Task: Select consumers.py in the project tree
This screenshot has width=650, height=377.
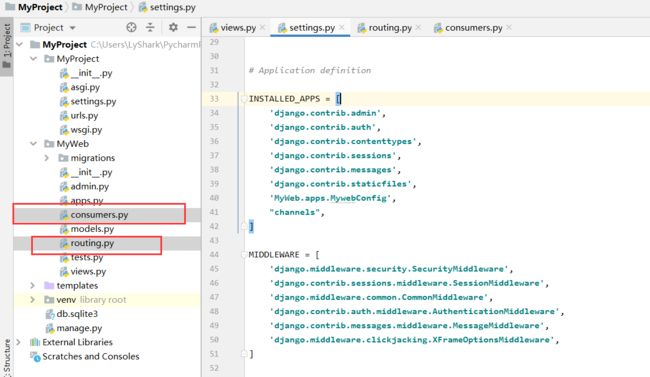Action: coord(99,214)
